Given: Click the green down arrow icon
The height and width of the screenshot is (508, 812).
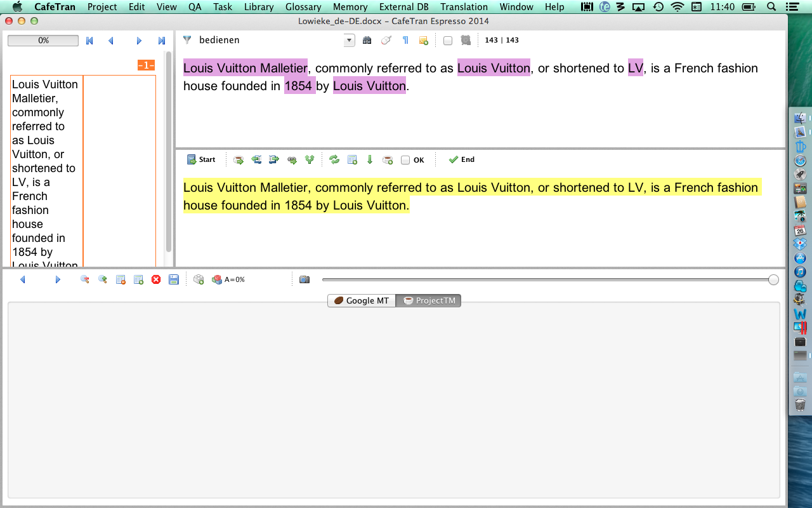Looking at the screenshot, I should tap(370, 159).
